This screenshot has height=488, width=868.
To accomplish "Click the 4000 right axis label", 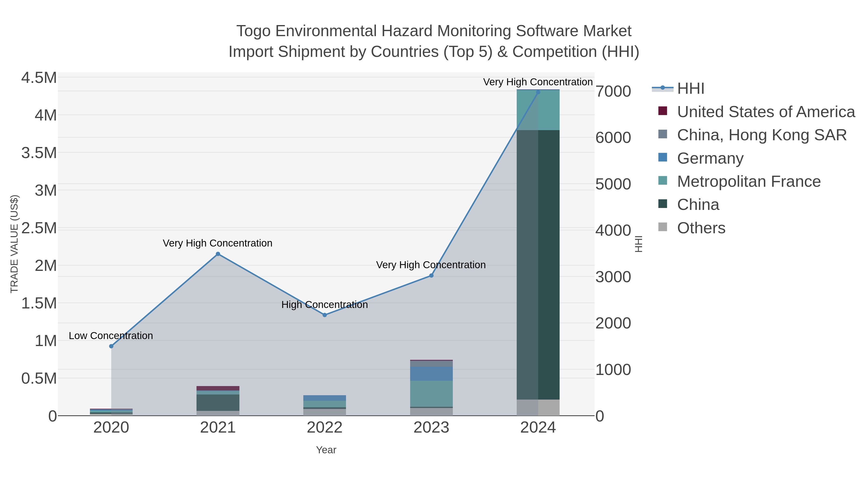I will click(x=613, y=230).
